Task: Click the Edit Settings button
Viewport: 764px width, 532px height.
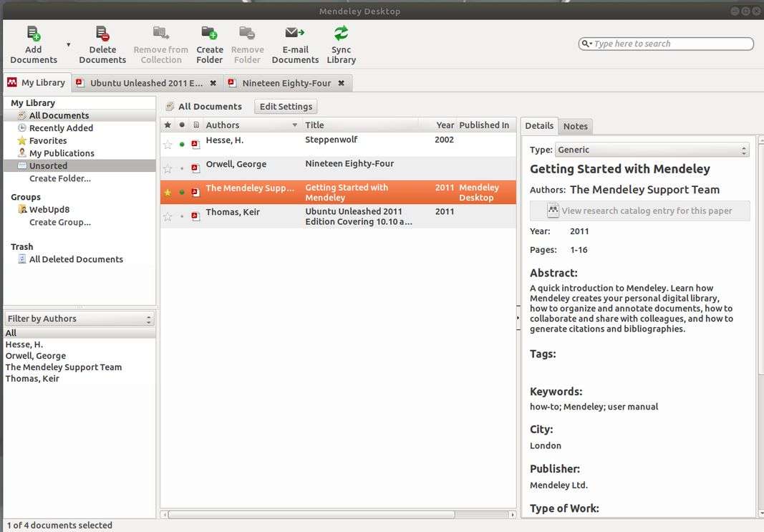Action: [x=286, y=107]
